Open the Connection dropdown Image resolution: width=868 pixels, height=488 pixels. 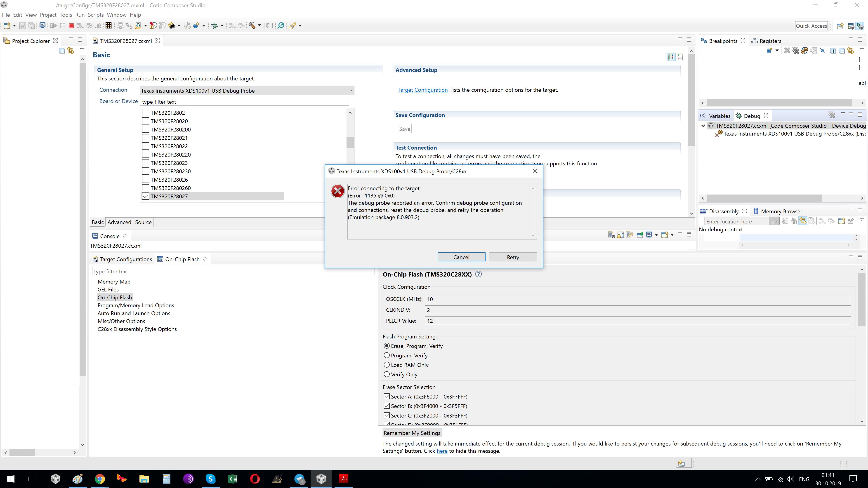247,90
